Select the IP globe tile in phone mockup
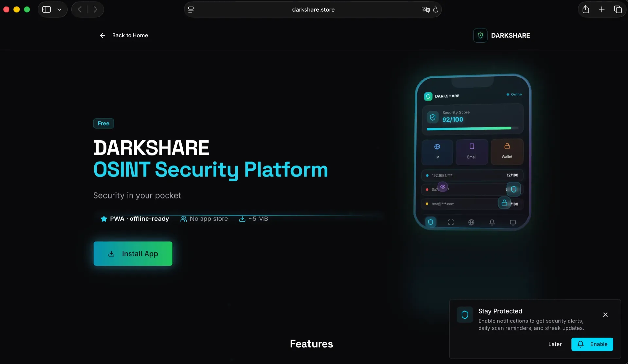The image size is (628, 364). coord(437,152)
